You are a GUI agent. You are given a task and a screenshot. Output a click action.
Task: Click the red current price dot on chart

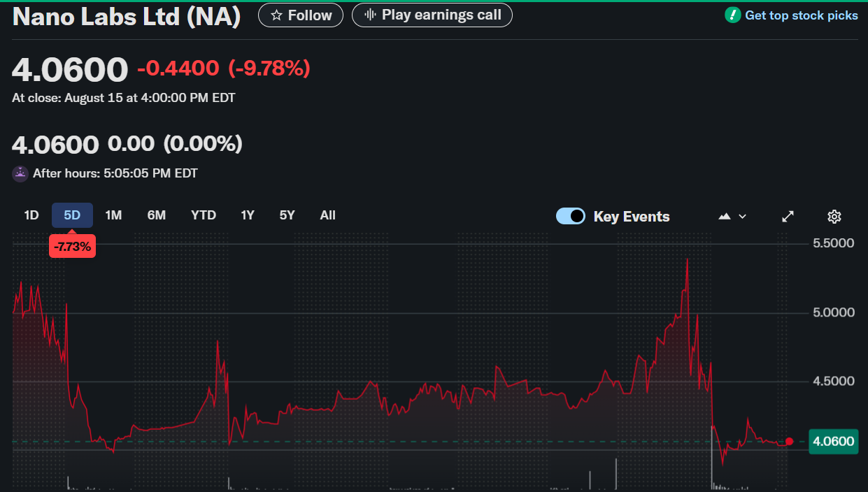[x=790, y=441]
